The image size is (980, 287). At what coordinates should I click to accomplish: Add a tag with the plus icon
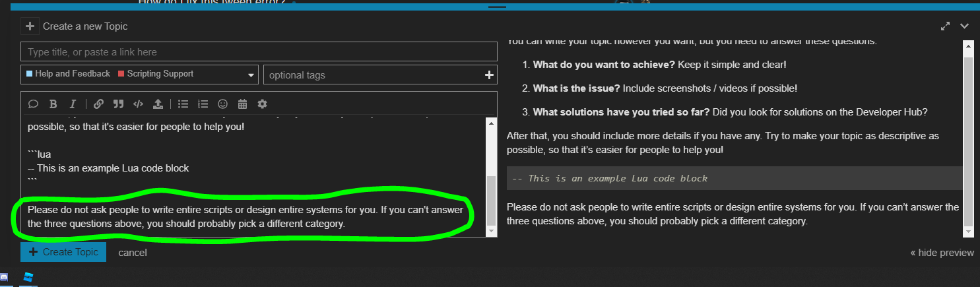(x=490, y=75)
